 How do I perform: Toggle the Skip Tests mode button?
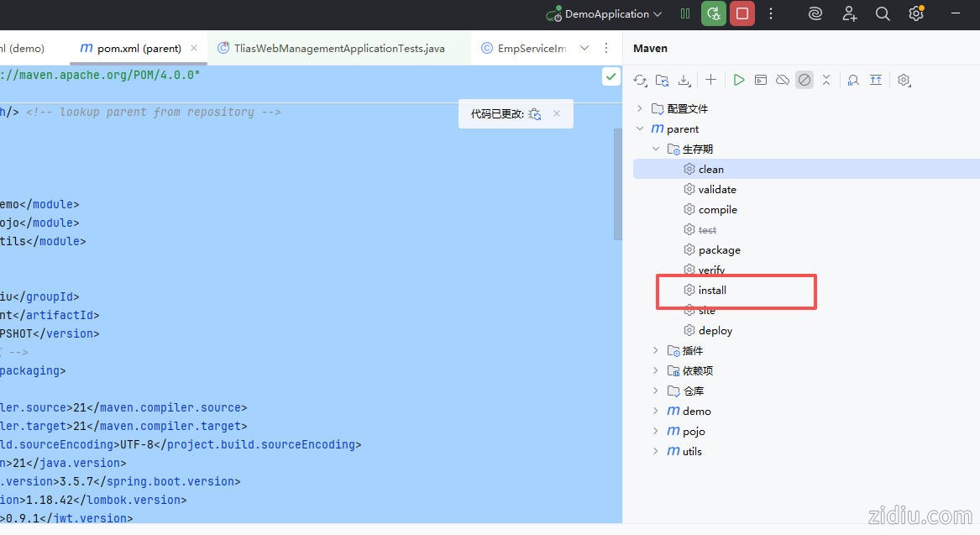(x=804, y=80)
